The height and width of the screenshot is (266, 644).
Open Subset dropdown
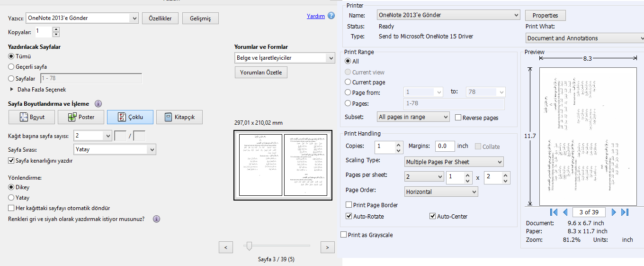[x=413, y=117]
